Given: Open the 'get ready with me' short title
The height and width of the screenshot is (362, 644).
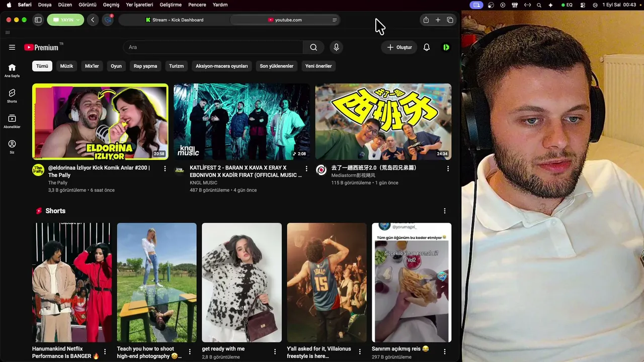Looking at the screenshot, I should [223, 349].
